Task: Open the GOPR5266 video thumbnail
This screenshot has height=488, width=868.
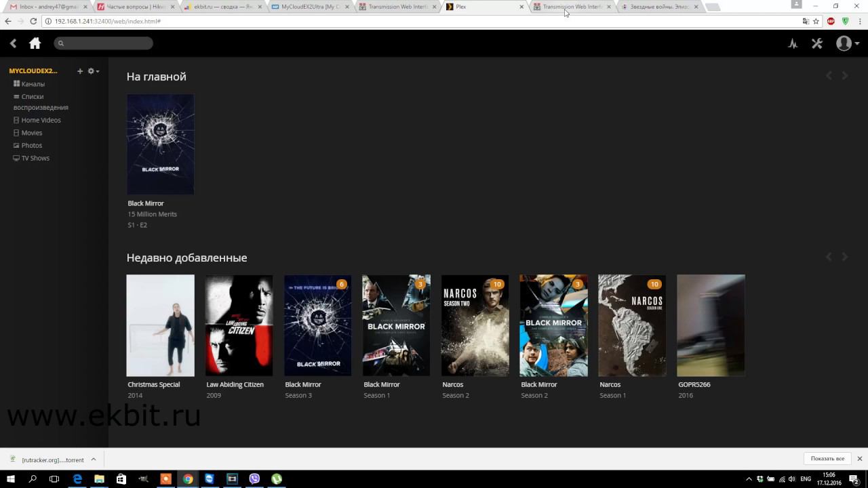Action: pyautogui.click(x=711, y=325)
